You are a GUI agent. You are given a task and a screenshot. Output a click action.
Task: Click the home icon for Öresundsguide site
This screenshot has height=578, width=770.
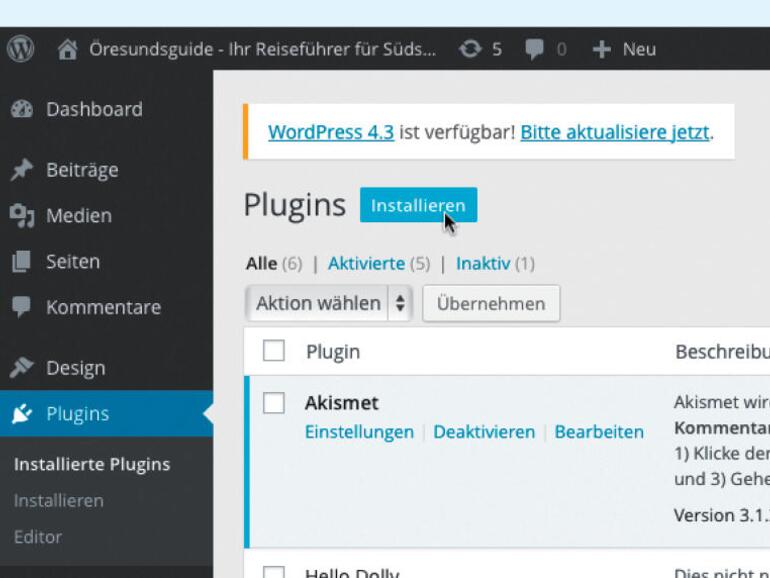pyautogui.click(x=67, y=49)
